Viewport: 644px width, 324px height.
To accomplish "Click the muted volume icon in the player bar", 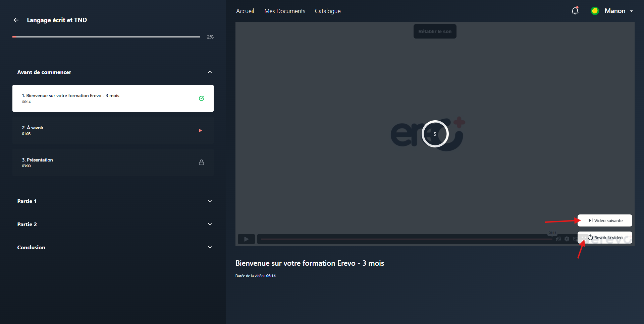I will coord(558,239).
